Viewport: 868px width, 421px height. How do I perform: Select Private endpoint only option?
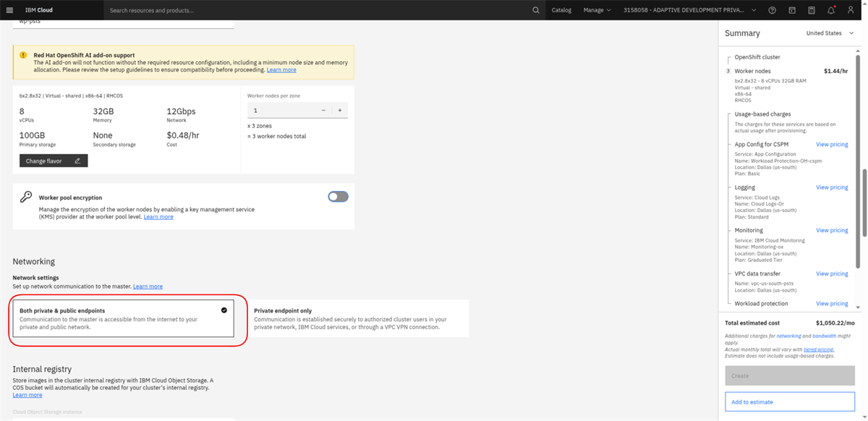coord(357,318)
